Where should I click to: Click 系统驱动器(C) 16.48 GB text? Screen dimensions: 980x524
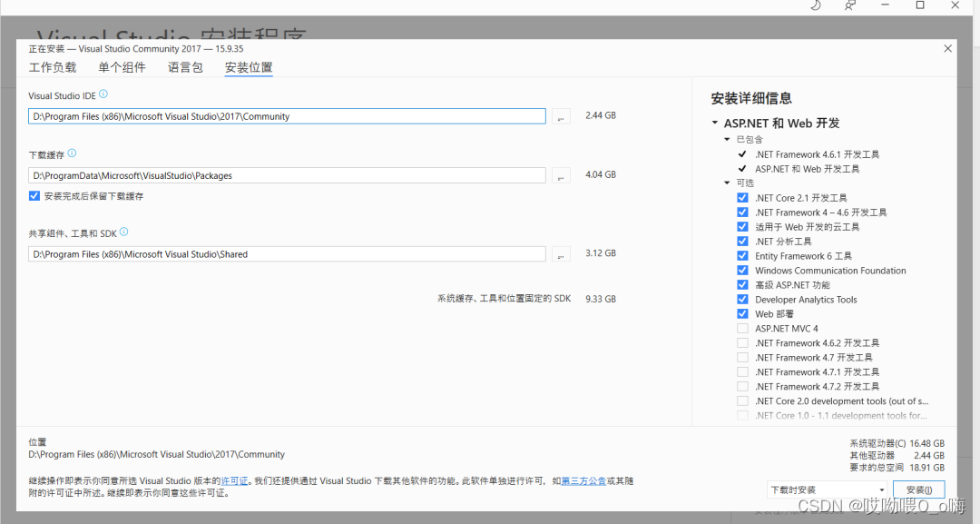point(897,443)
